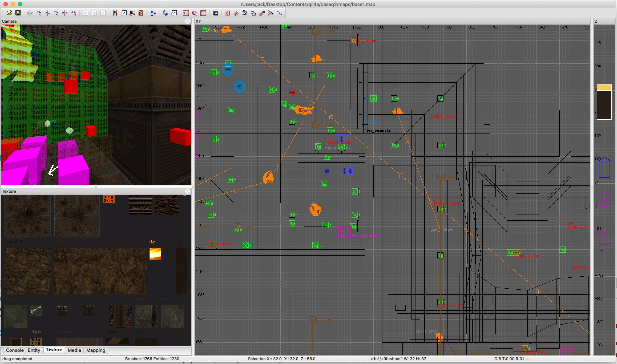This screenshot has width=617, height=364.
Task: Select touching brushes icon
Action: (124, 13)
